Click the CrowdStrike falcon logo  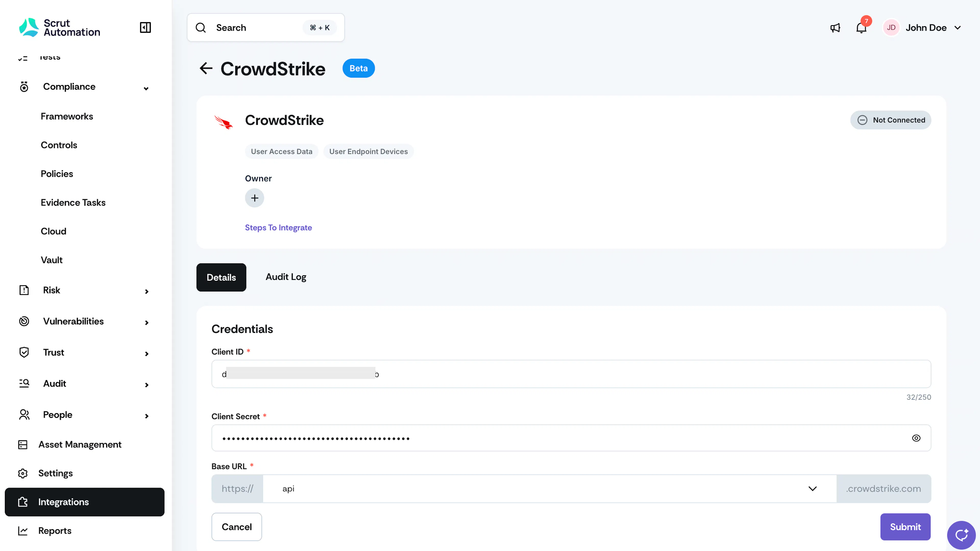point(223,122)
